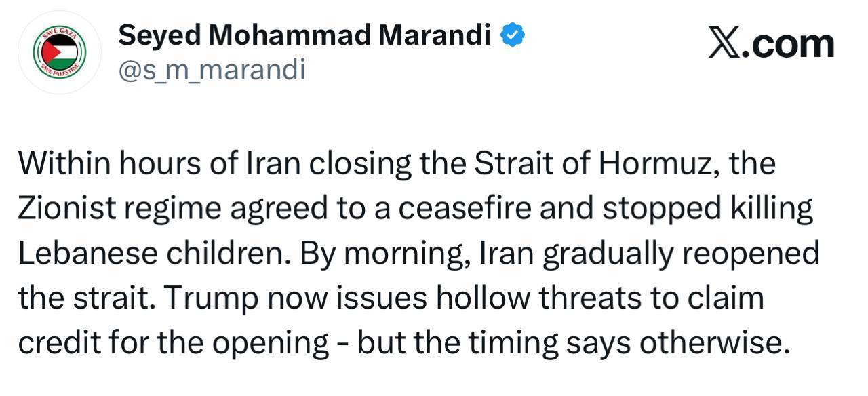Click the blue verified checkmark badge
Screen dimensions: 868x396
tap(511, 35)
